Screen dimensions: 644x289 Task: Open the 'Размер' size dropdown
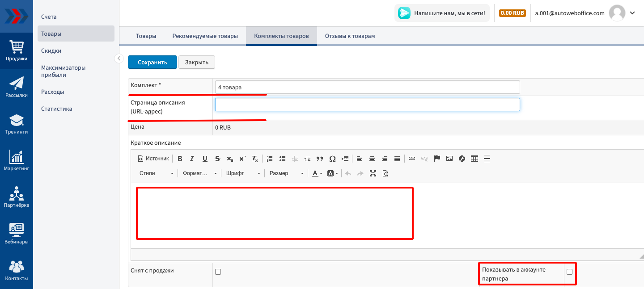[x=286, y=173]
